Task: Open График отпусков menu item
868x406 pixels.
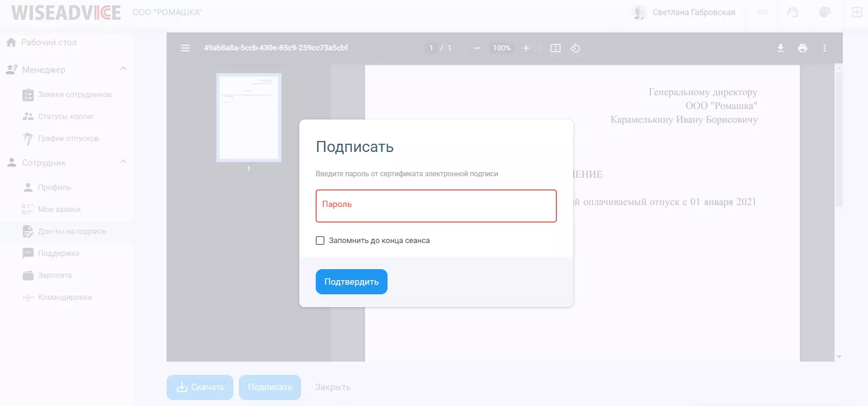Action: click(68, 139)
